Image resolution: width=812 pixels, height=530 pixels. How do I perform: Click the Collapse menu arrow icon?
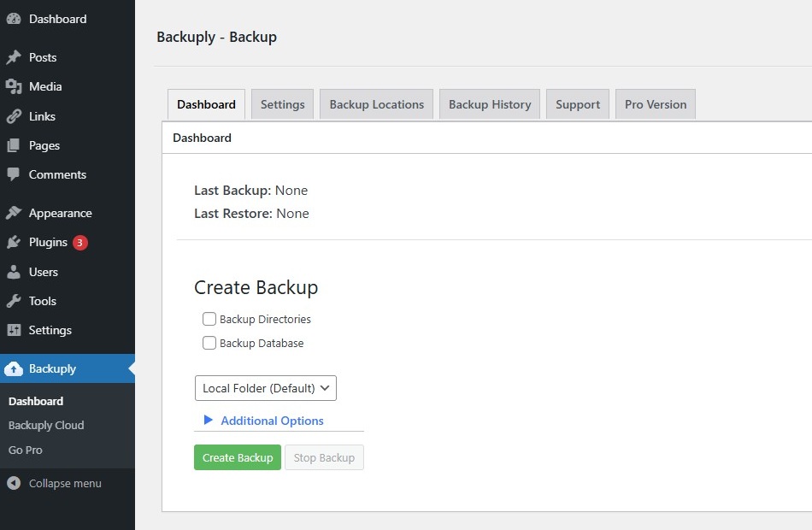pyautogui.click(x=14, y=483)
